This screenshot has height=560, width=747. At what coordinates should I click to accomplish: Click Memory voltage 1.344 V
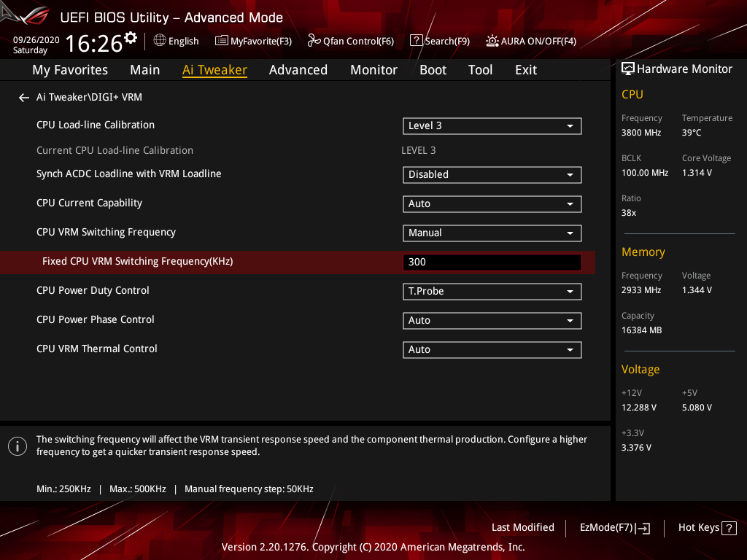[697, 290]
